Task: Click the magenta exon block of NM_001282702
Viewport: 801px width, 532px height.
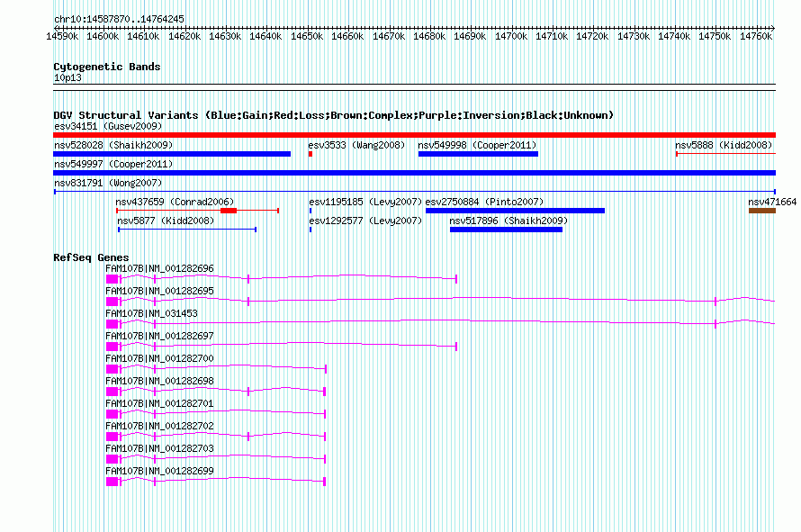Action: coord(112,437)
